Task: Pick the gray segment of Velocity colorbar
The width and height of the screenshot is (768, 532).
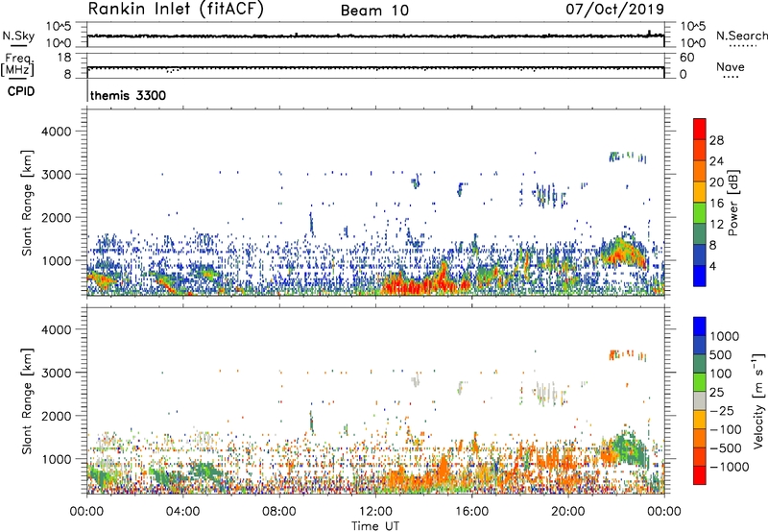Action: [x=700, y=401]
